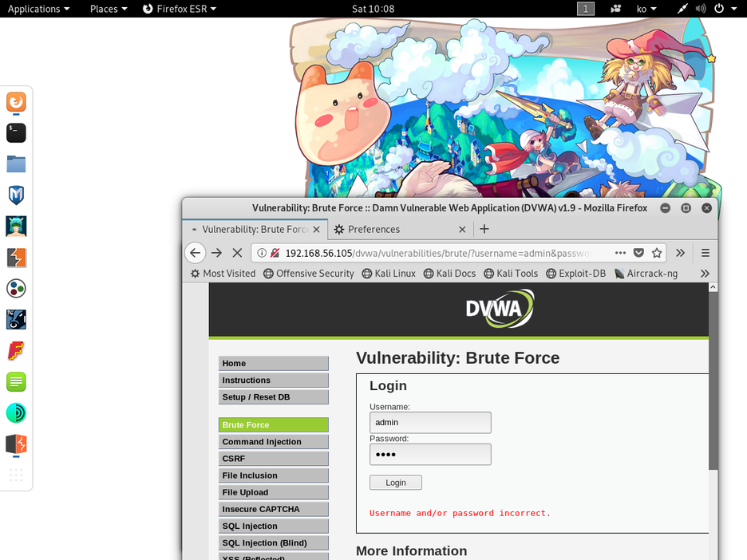747x560 pixels.
Task: Open the ko input language dropdown
Action: (646, 9)
